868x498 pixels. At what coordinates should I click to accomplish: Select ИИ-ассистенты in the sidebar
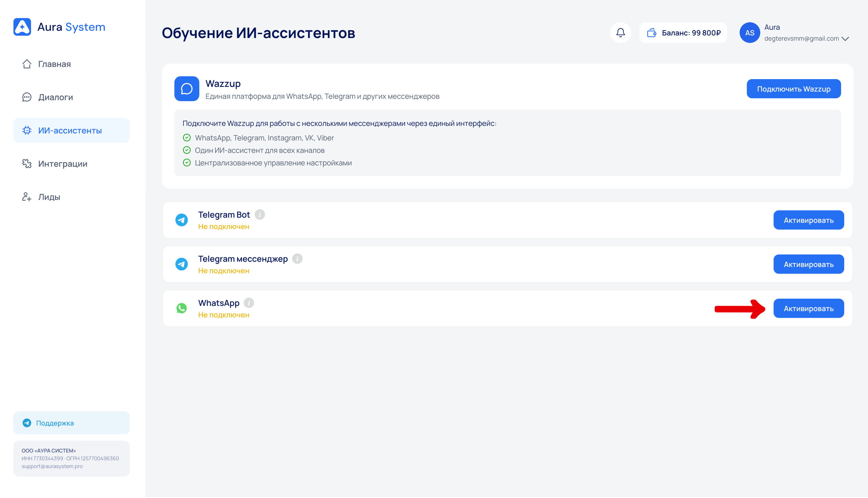(70, 130)
